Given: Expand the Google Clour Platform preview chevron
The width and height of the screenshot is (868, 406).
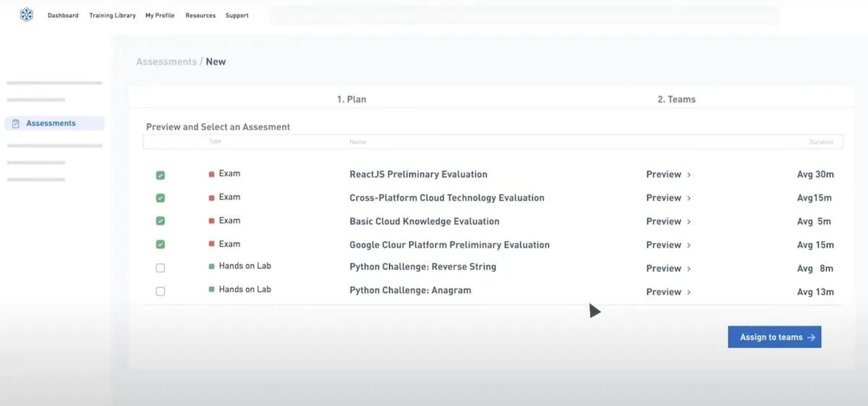Looking at the screenshot, I should pyautogui.click(x=689, y=245).
